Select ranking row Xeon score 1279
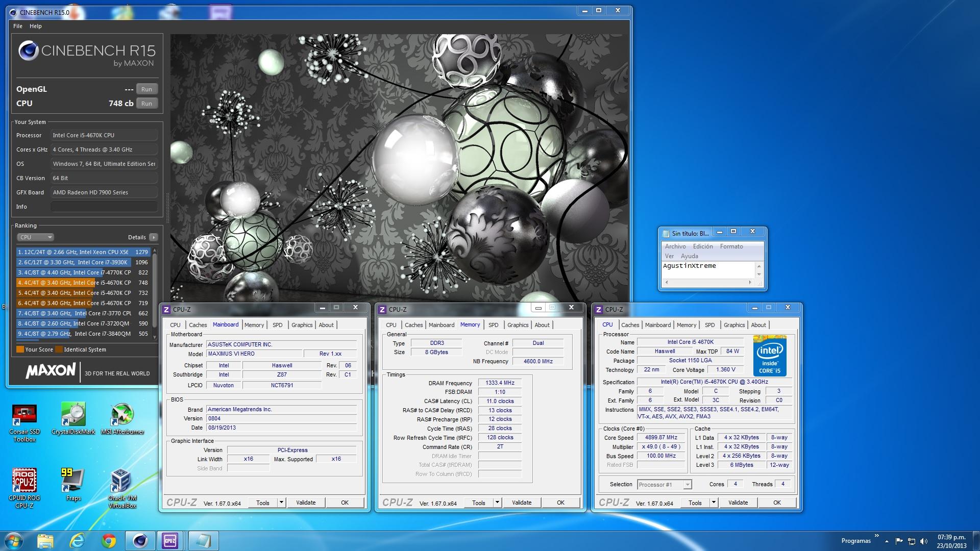Image resolution: width=980 pixels, height=551 pixels. tap(83, 252)
